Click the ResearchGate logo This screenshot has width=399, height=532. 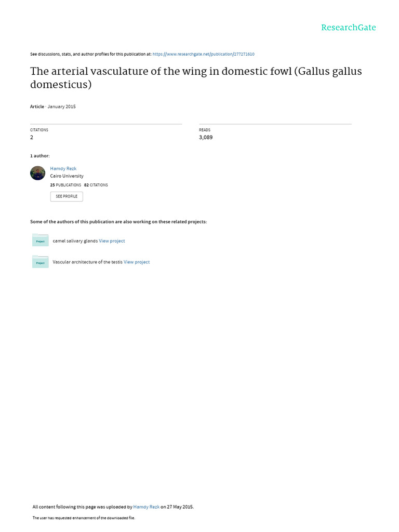pyautogui.click(x=348, y=28)
